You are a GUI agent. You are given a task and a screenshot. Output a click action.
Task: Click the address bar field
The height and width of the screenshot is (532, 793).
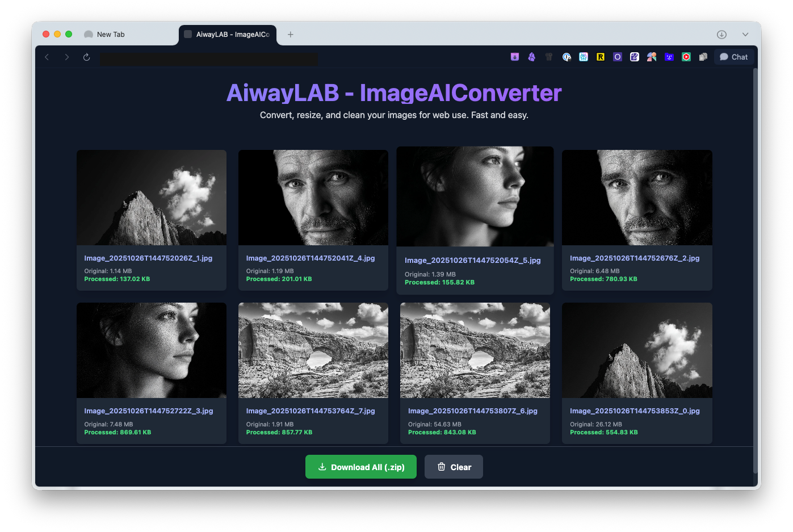pyautogui.click(x=209, y=58)
